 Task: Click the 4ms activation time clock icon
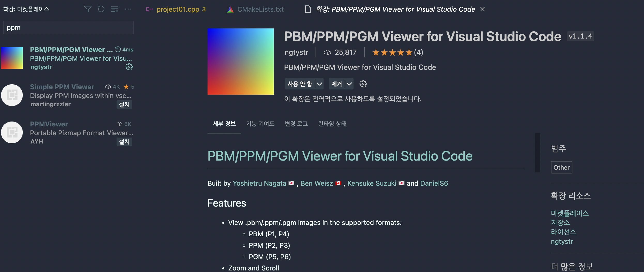pyautogui.click(x=118, y=49)
